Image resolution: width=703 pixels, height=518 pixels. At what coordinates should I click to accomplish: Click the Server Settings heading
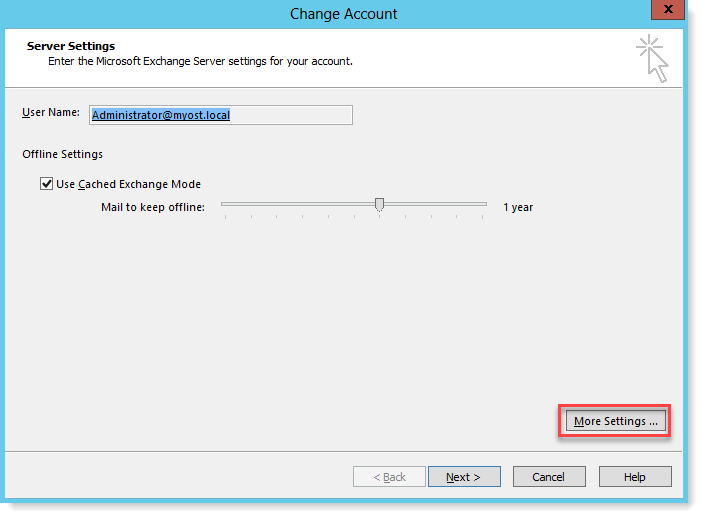(71, 46)
